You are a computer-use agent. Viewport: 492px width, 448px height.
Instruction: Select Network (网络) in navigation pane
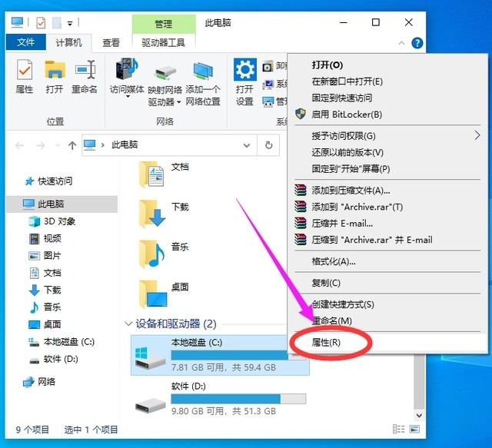[39, 382]
